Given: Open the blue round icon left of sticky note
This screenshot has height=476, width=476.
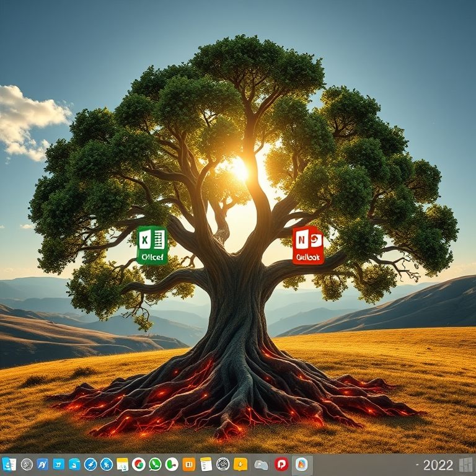Looking at the screenshot, I should [107, 464].
